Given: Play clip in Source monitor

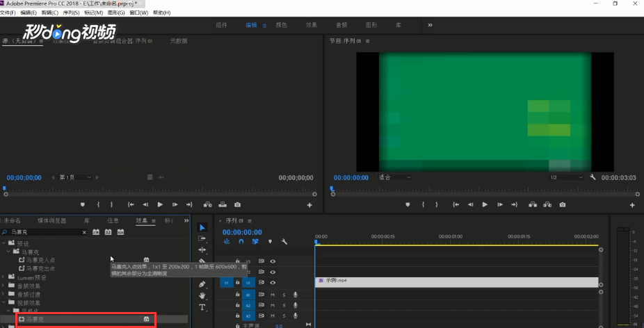Looking at the screenshot, I should (160, 204).
